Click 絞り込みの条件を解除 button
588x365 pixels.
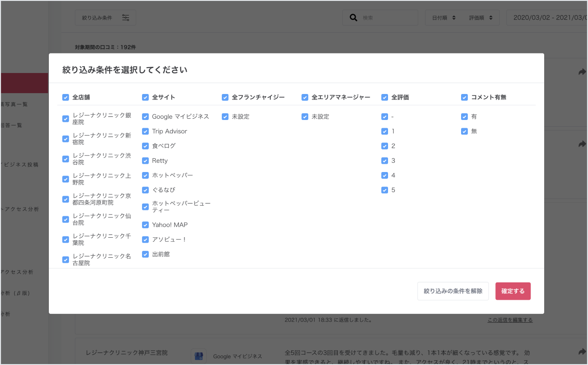click(x=453, y=291)
